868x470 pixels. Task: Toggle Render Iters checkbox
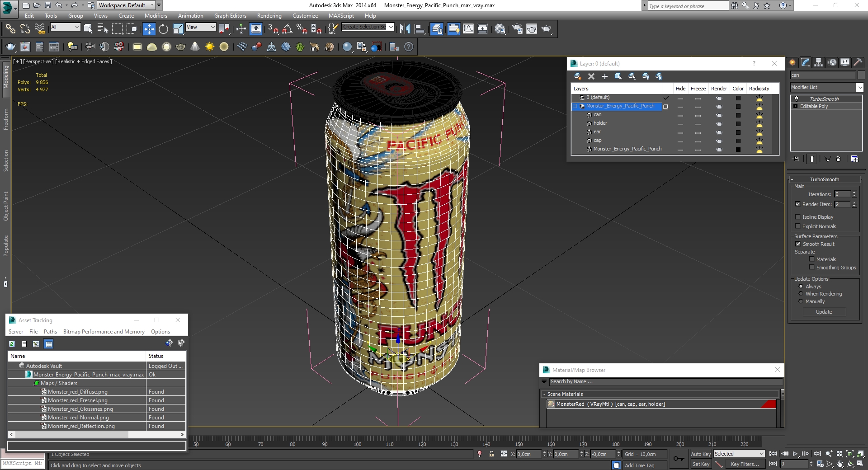point(797,204)
